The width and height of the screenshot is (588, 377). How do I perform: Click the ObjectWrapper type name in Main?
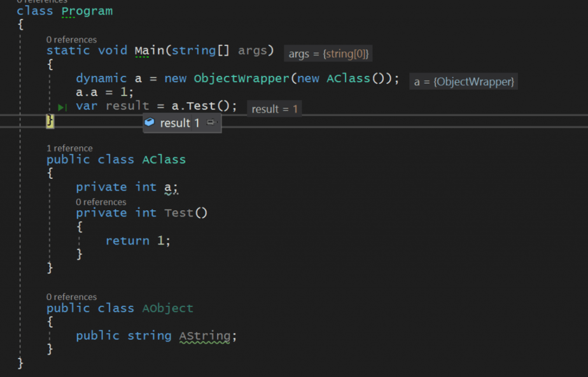pyautogui.click(x=241, y=78)
